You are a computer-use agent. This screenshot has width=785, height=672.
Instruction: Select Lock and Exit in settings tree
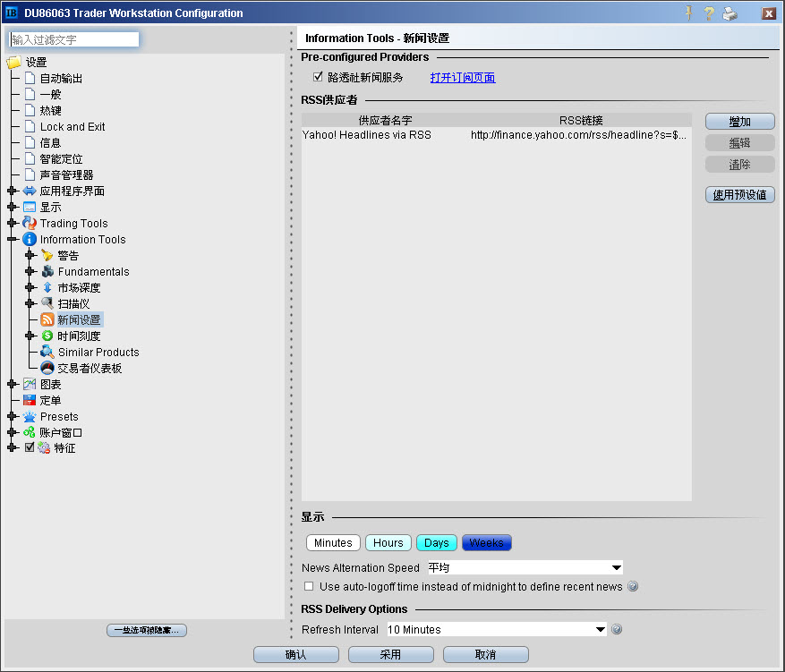pos(73,127)
